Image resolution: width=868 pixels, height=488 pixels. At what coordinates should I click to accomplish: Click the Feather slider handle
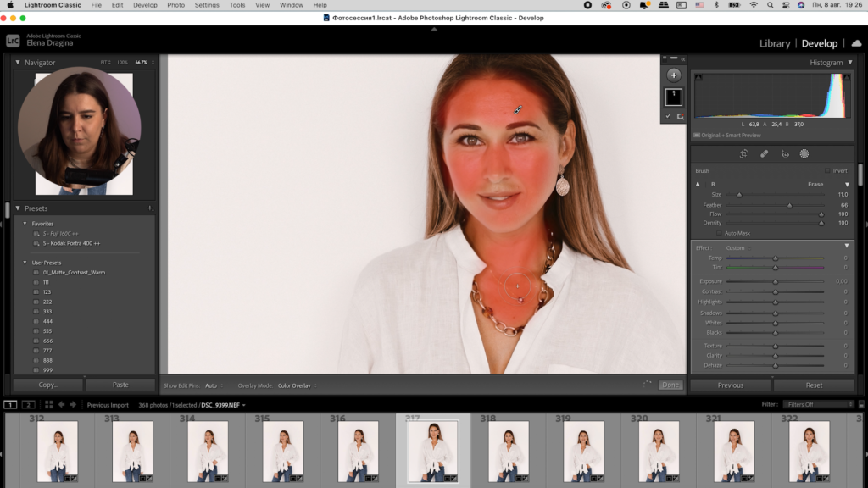pyautogui.click(x=790, y=205)
